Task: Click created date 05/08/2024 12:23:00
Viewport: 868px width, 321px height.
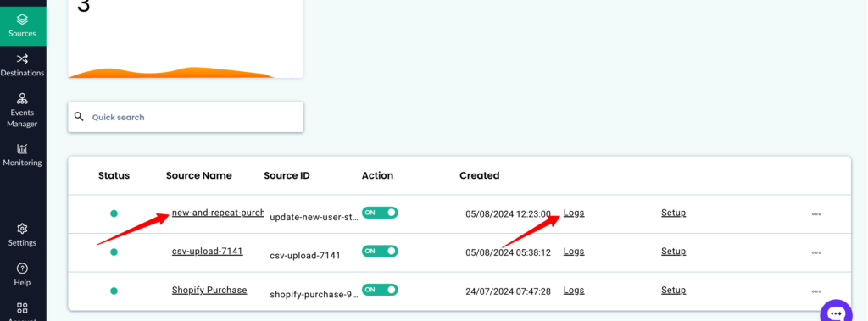Action: [x=509, y=214]
